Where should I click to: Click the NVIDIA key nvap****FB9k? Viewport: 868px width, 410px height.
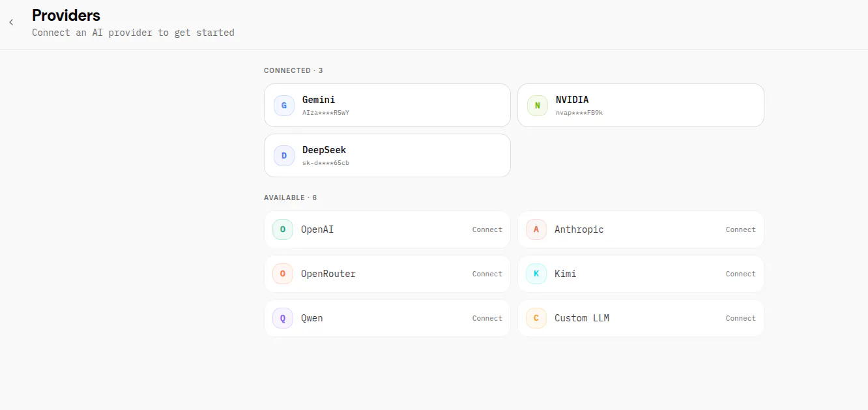pyautogui.click(x=579, y=113)
